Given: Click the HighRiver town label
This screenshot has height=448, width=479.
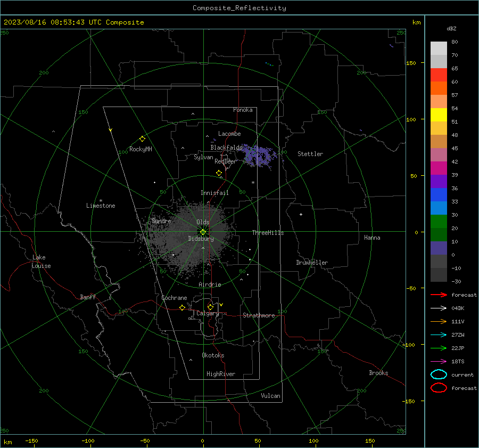Looking at the screenshot, I should click(221, 374).
